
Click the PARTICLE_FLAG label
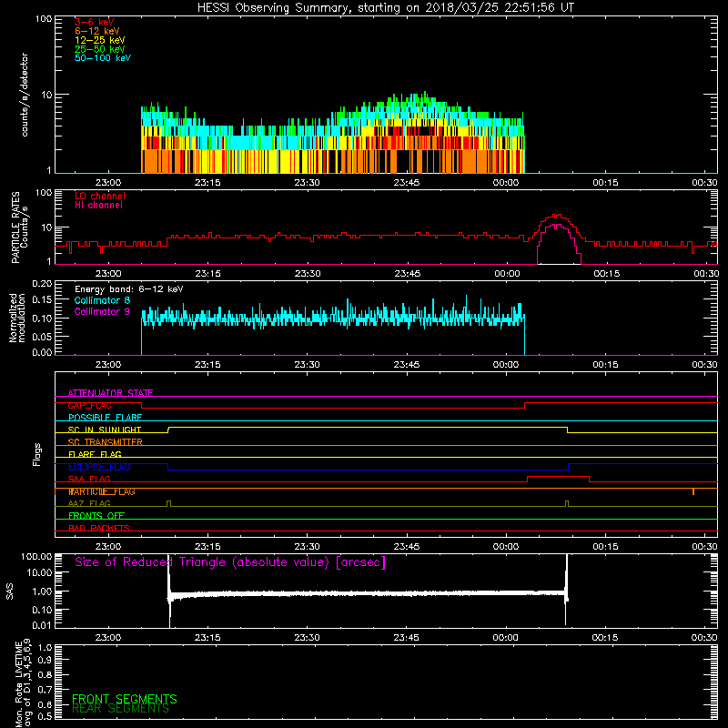pyautogui.click(x=102, y=491)
